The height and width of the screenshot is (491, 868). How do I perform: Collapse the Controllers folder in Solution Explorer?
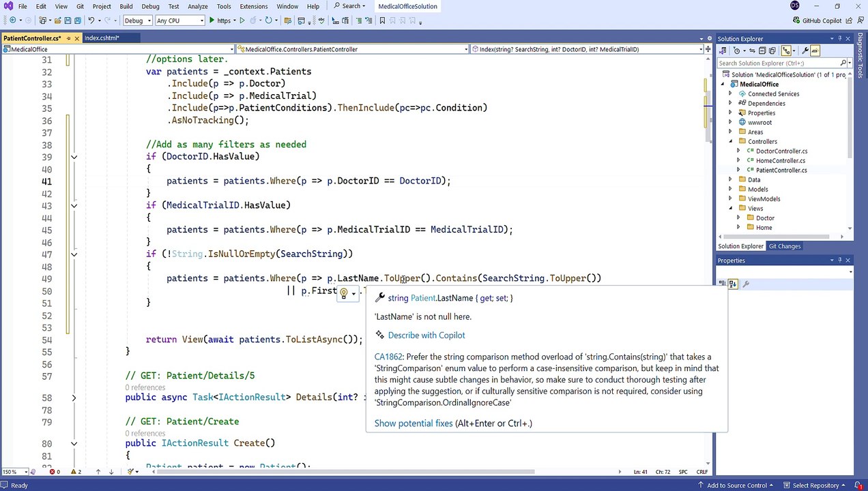731,142
